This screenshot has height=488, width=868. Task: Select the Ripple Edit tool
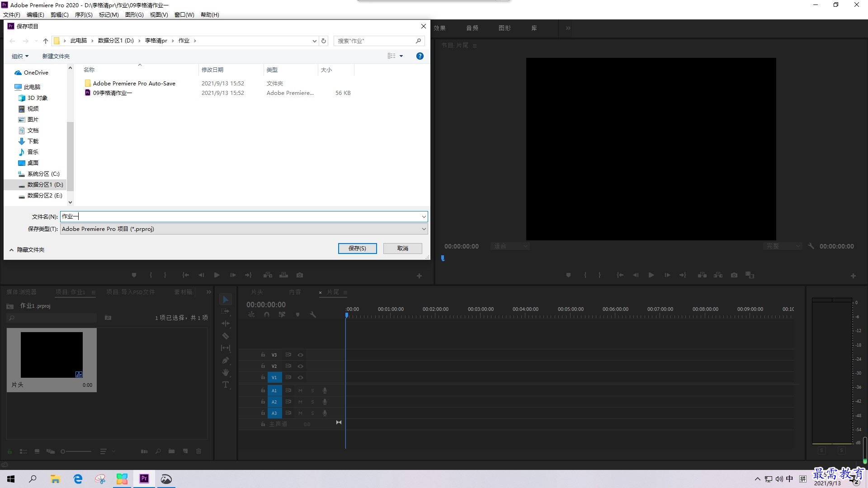(226, 324)
